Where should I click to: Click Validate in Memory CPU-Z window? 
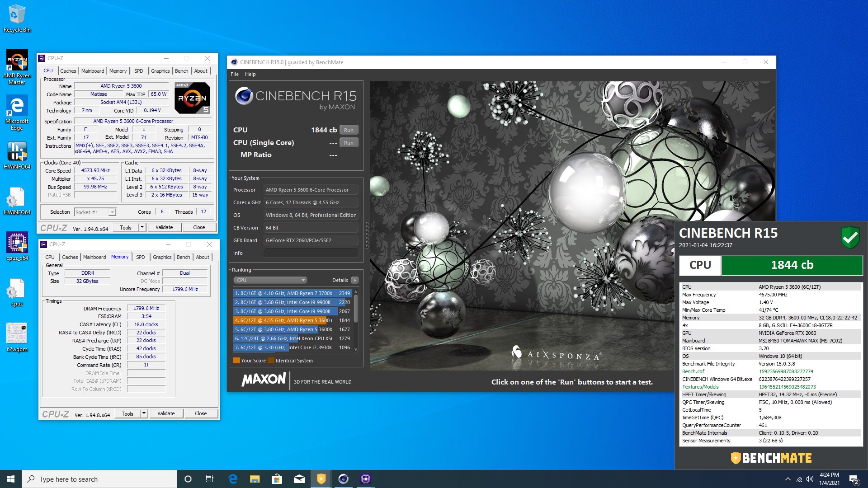(x=166, y=413)
